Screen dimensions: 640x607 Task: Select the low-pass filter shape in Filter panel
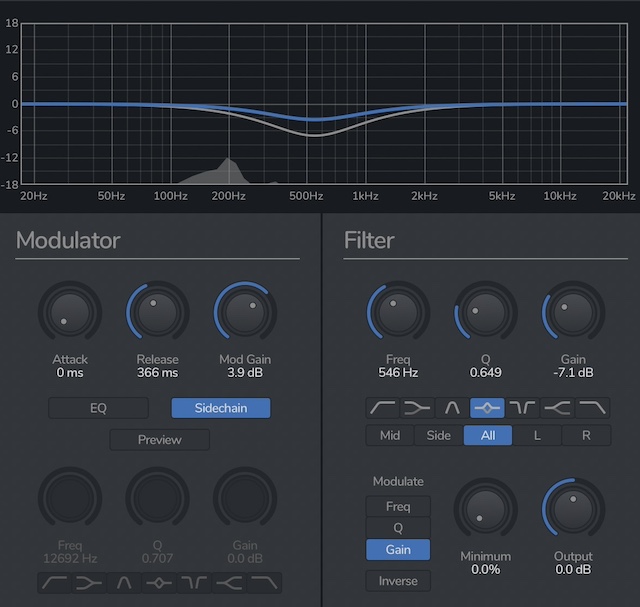pos(590,408)
